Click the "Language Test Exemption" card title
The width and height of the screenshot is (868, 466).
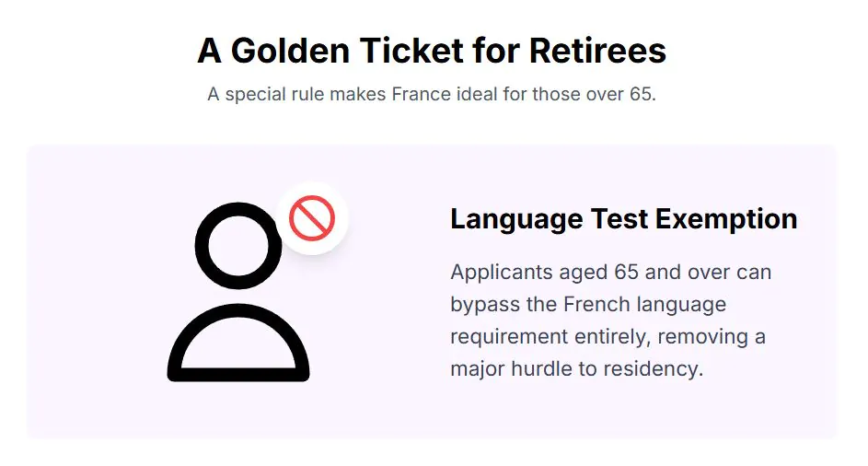[x=623, y=219]
